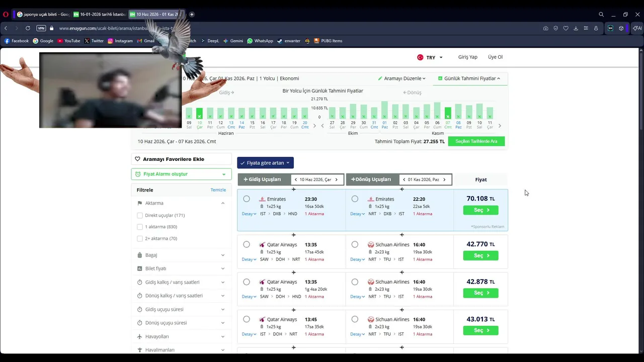Screen dimensions: 644x362
Task: Click Seç for the 42.770 TL flight
Action: [x=480, y=255]
